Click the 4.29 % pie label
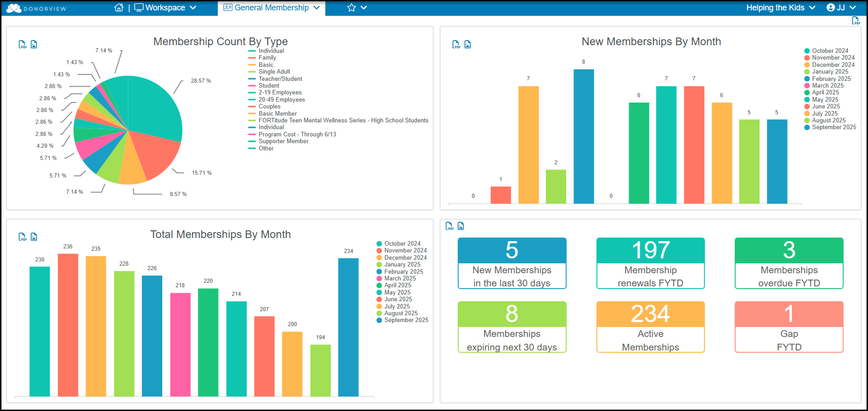This screenshot has height=411, width=868. 45,146
